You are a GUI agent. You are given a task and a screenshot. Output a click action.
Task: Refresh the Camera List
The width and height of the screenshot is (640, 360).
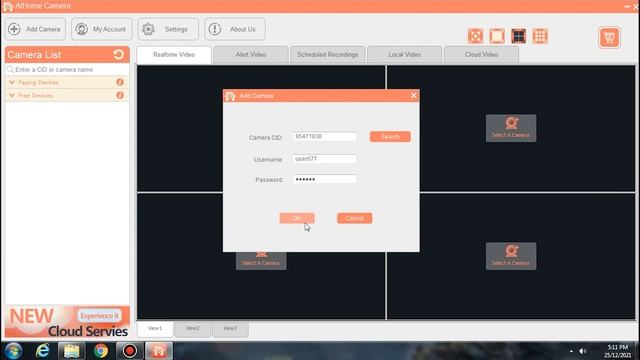pos(119,54)
